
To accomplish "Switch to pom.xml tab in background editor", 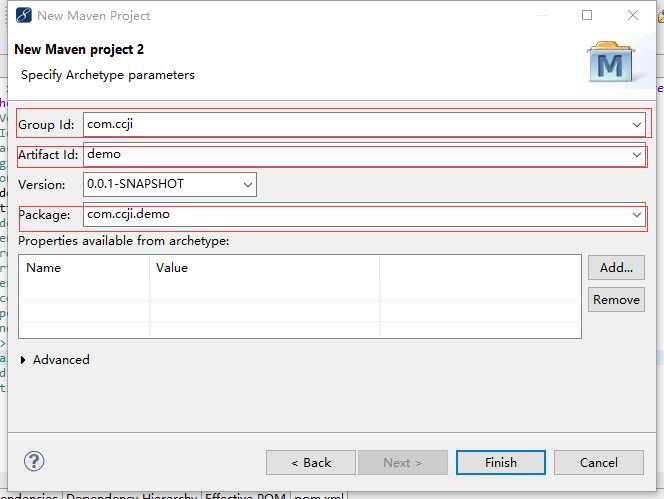I will [318, 495].
